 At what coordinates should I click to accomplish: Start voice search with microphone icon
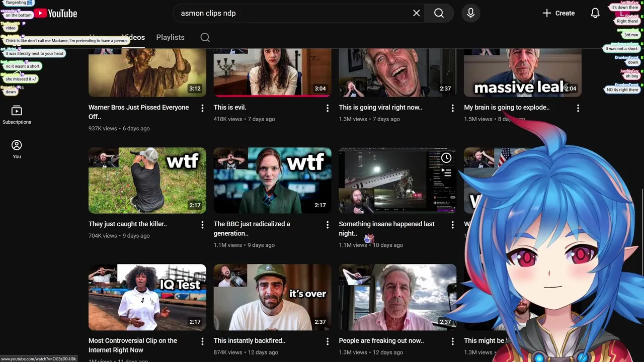471,13
